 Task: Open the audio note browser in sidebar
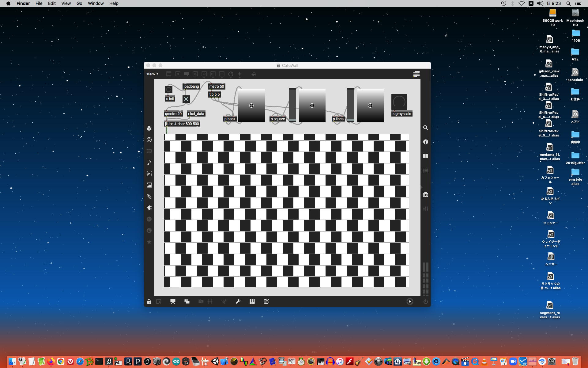pos(149,163)
